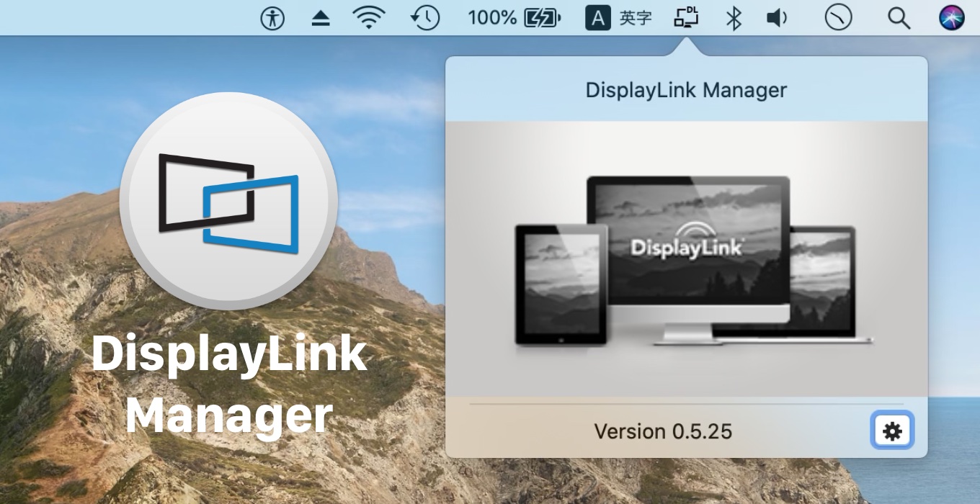
Task: Open the Time Machine menu icon
Action: 425,18
